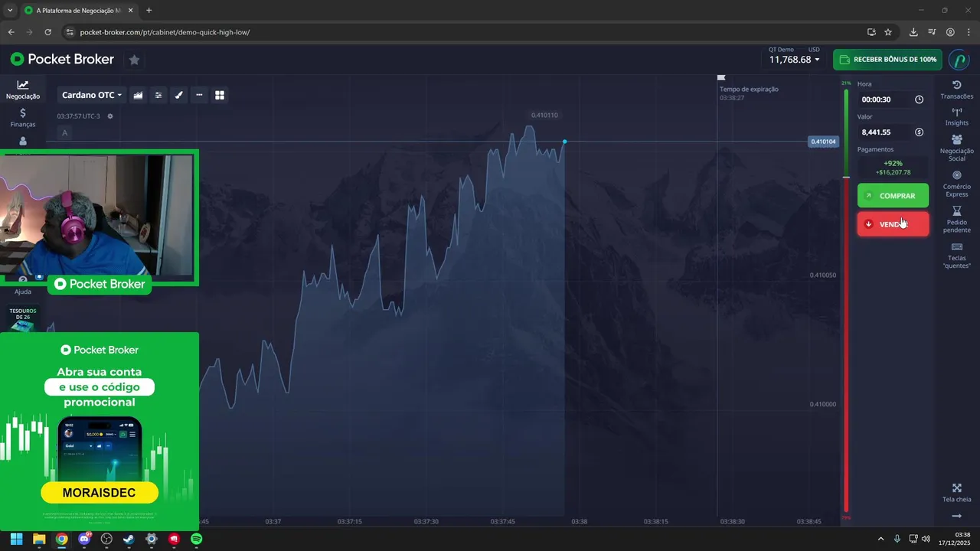The image size is (980, 551).
Task: Open the Chrome tab search dropdown
Action: pyautogui.click(x=10, y=11)
